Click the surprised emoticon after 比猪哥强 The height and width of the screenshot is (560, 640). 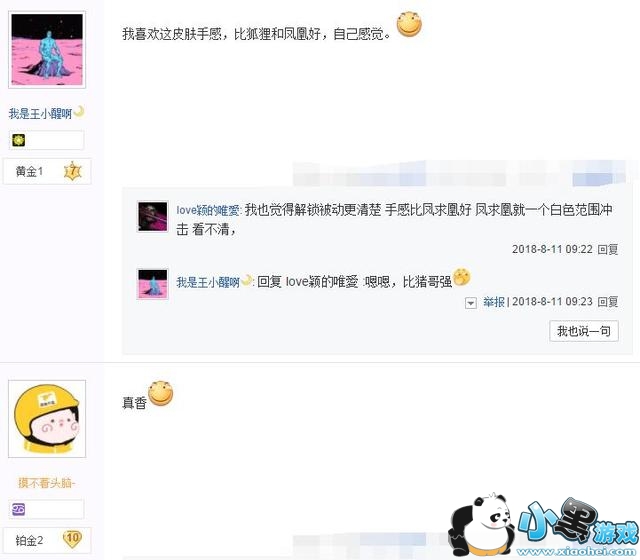click(x=461, y=277)
